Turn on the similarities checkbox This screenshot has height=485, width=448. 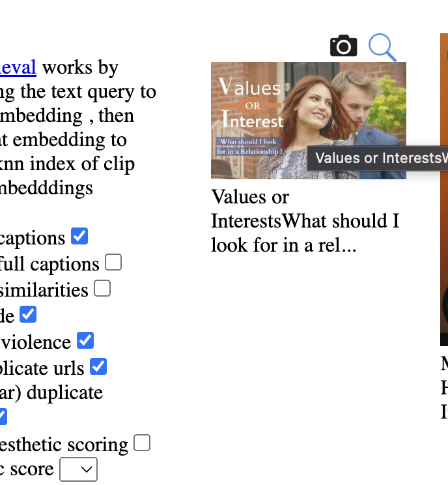click(102, 288)
